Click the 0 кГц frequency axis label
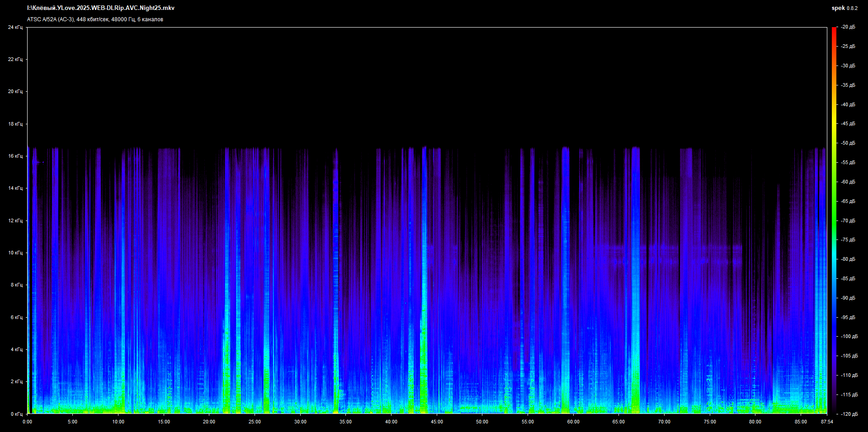868x432 pixels. tap(16, 414)
